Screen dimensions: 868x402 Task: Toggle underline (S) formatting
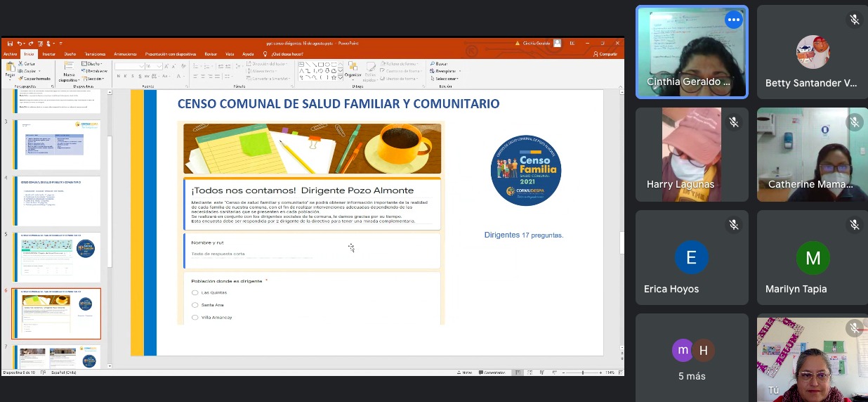pos(132,76)
